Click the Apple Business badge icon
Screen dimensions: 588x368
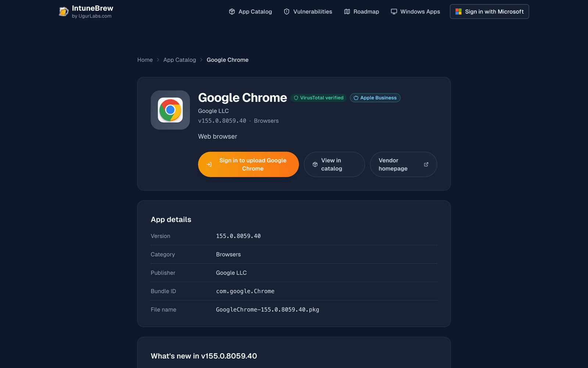click(x=356, y=98)
